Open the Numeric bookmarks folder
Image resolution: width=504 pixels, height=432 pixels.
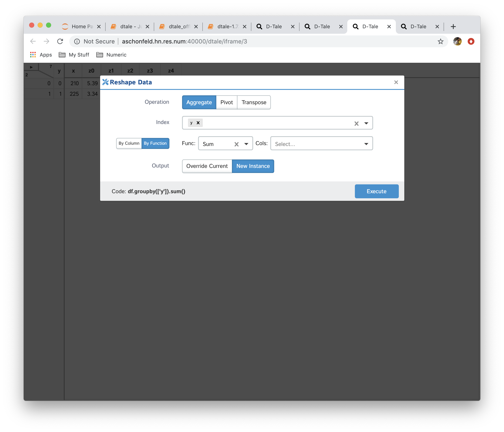(111, 55)
